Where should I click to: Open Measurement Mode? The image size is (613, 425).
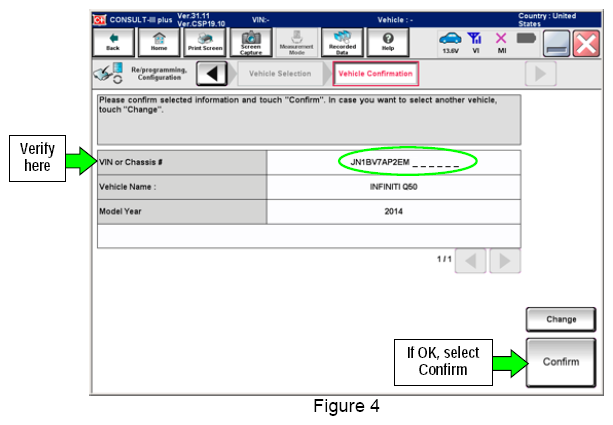pyautogui.click(x=296, y=42)
